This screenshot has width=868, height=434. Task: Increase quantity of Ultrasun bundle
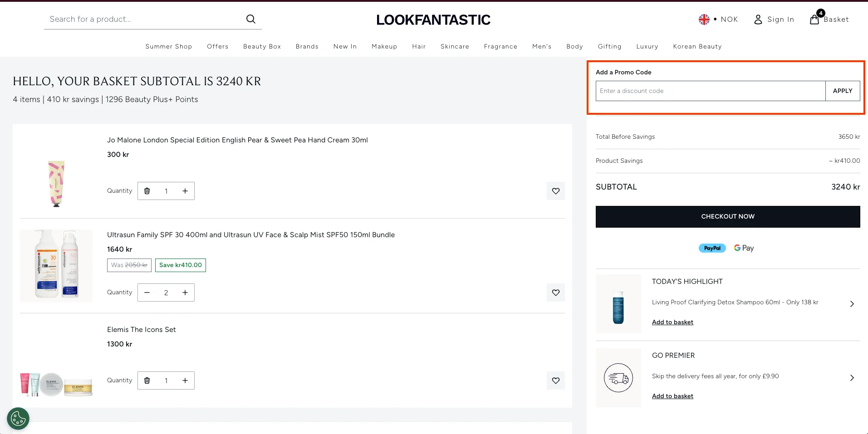[185, 293]
